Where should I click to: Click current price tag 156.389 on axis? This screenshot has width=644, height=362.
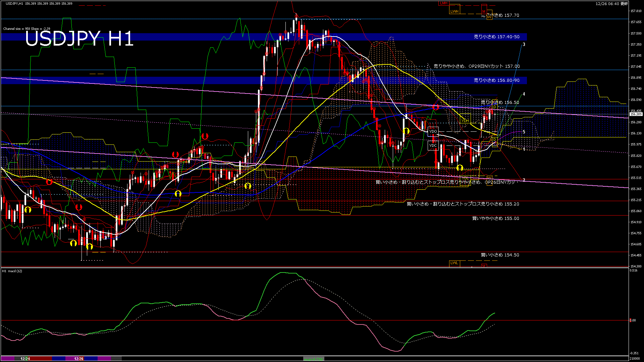636,114
